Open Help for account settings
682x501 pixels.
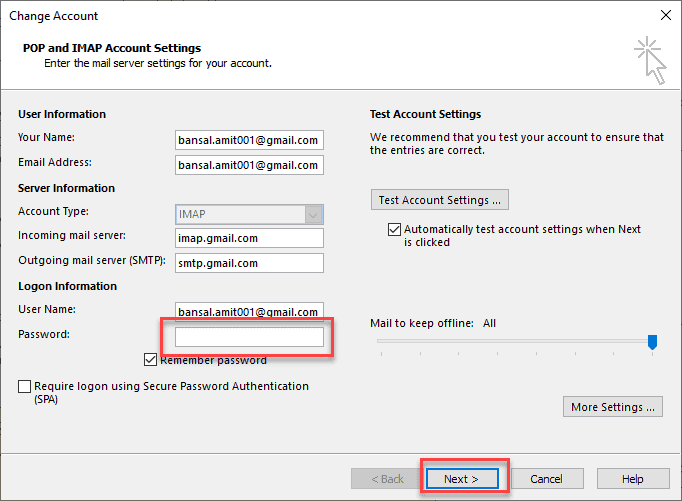click(632, 479)
